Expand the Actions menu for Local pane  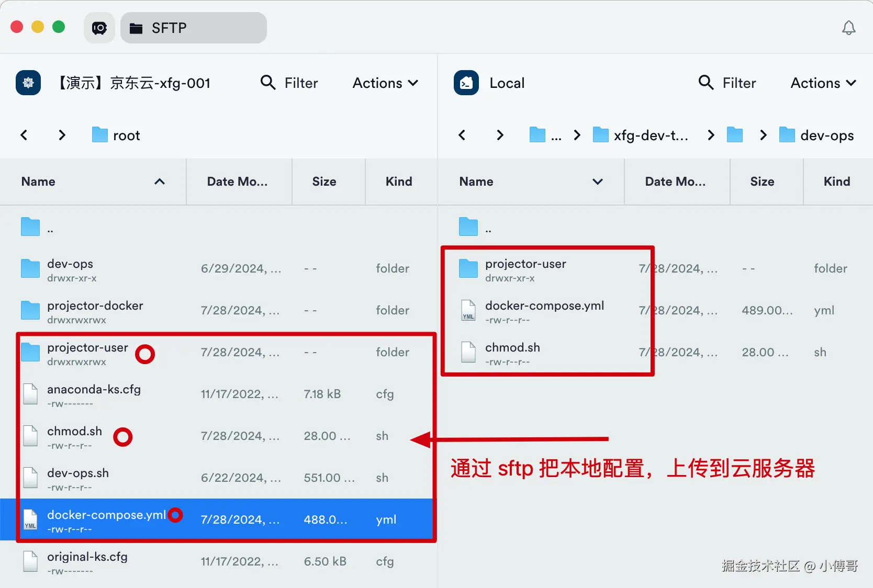823,83
